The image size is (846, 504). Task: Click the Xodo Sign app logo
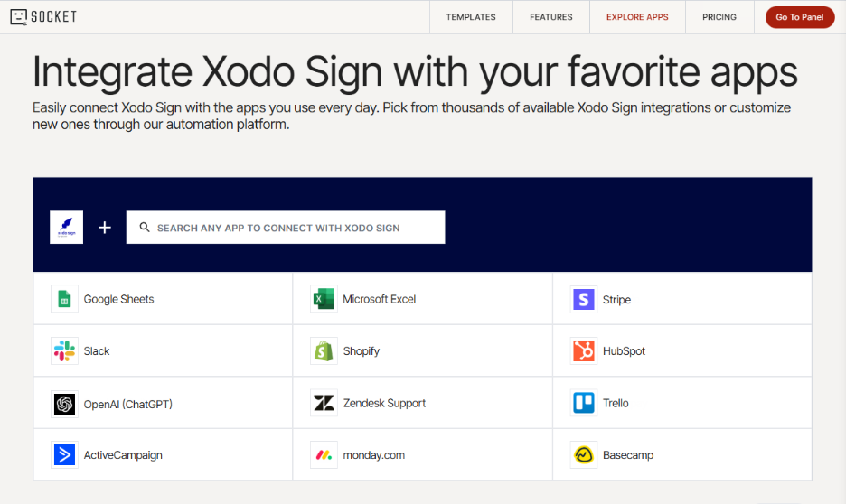pyautogui.click(x=66, y=227)
